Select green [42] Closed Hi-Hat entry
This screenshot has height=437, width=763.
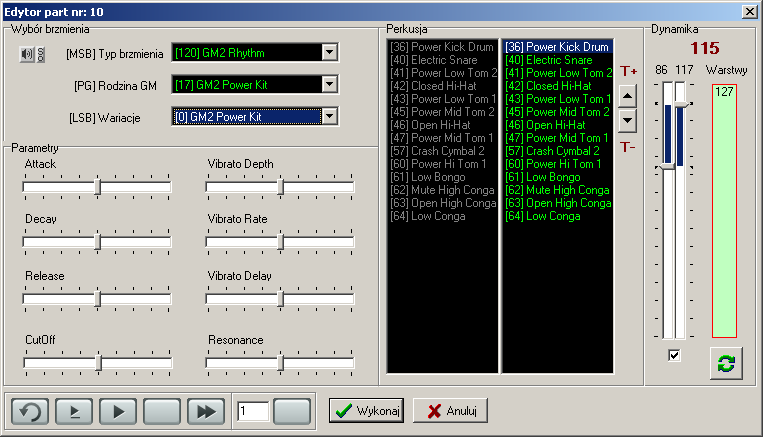click(x=557, y=86)
